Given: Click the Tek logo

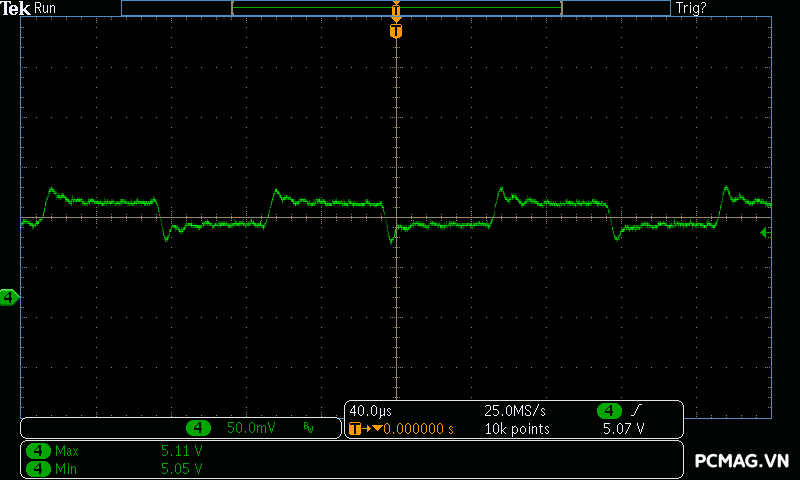Looking at the screenshot, I should [x=15, y=7].
